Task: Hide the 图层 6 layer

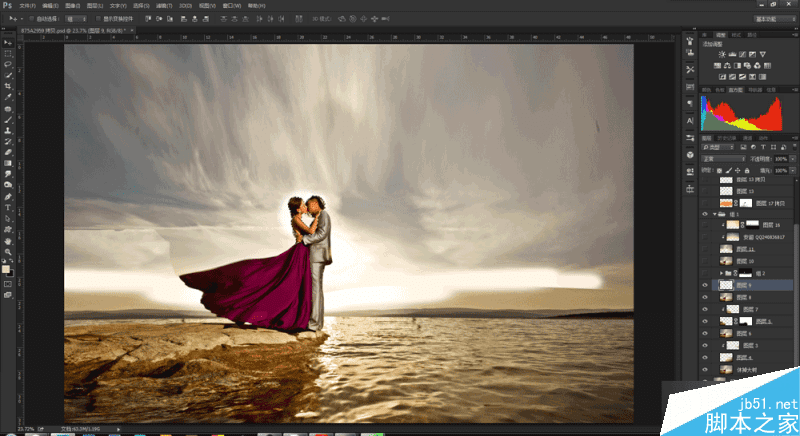Action: (705, 333)
